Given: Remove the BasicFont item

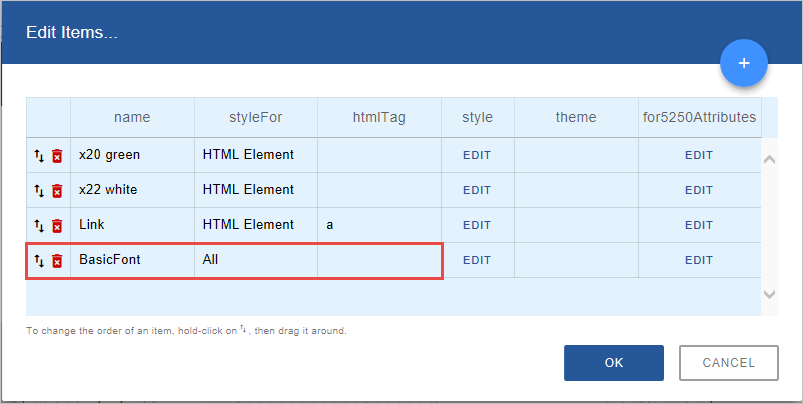Looking at the screenshot, I should [x=57, y=260].
